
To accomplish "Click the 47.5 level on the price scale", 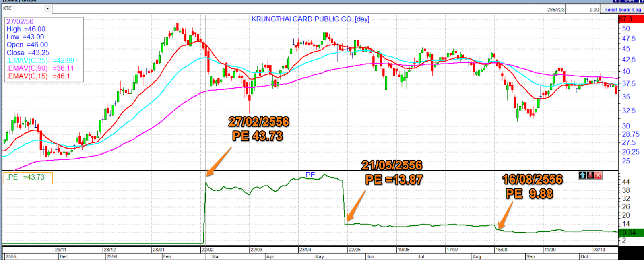I will [629, 39].
